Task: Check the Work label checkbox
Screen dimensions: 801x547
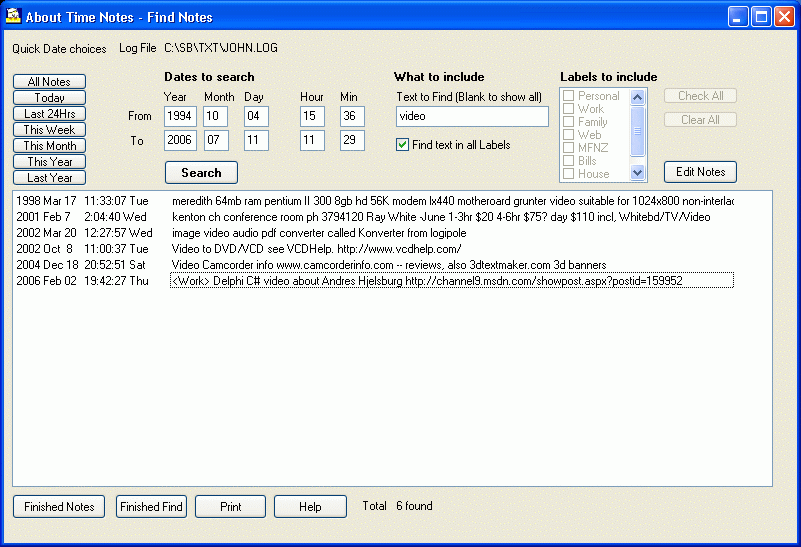Action: tap(569, 109)
